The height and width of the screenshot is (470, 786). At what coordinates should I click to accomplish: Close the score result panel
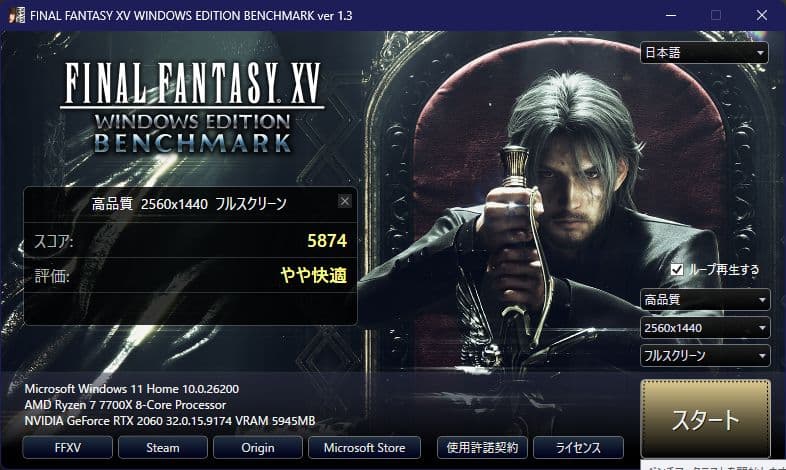[x=344, y=201]
